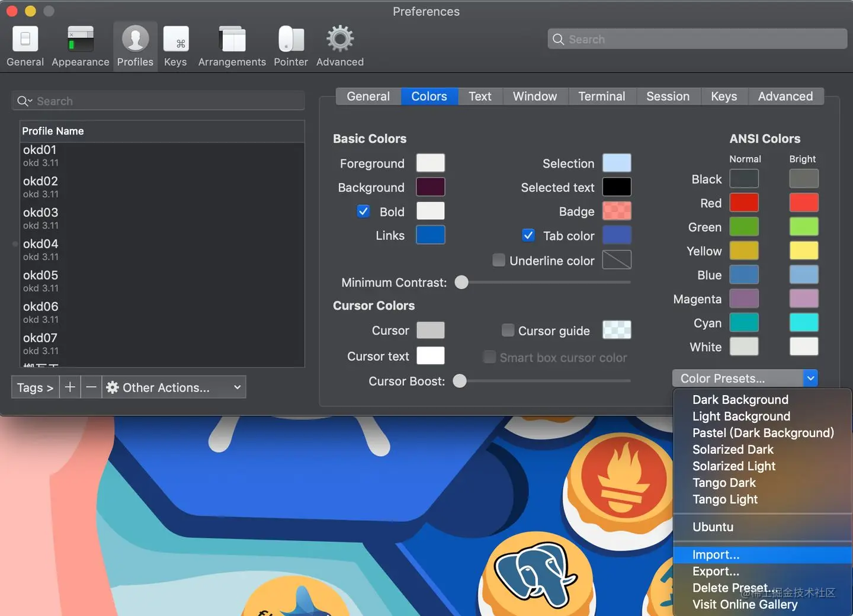
Task: Switch to the profile Advanced tab
Action: point(786,97)
